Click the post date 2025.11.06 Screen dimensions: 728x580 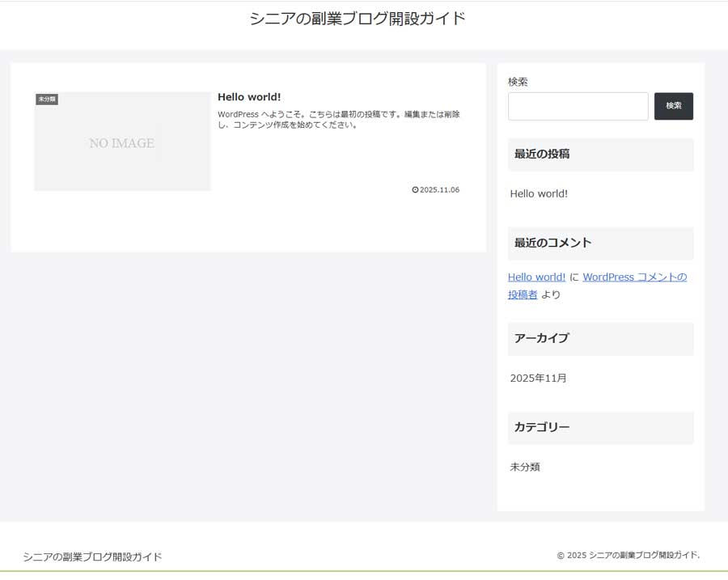[438, 190]
